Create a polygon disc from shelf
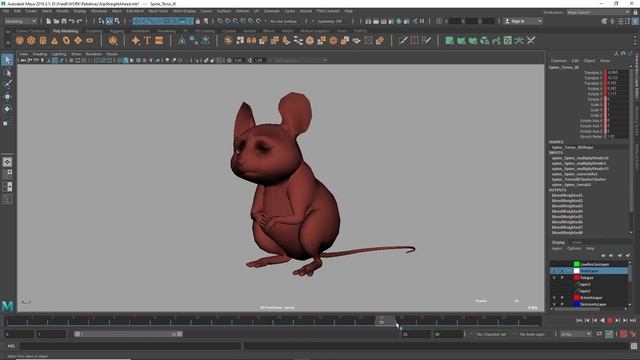The height and width of the screenshot is (360, 640). point(89,40)
